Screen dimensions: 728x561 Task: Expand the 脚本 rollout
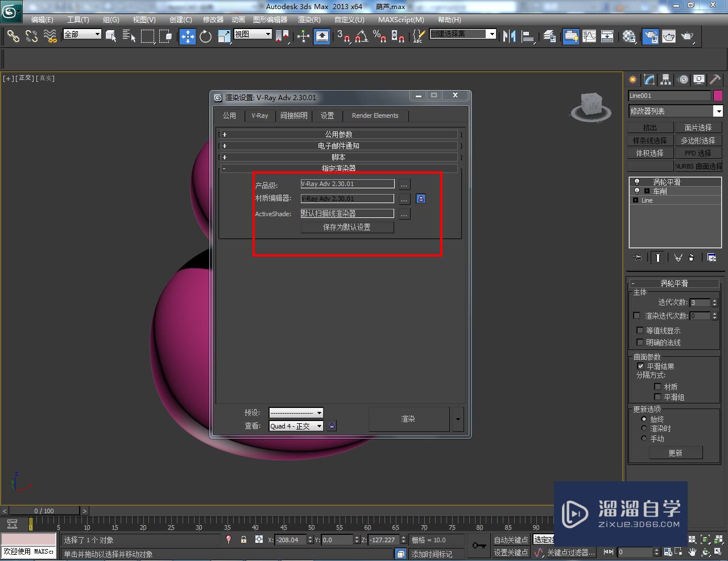pos(338,157)
